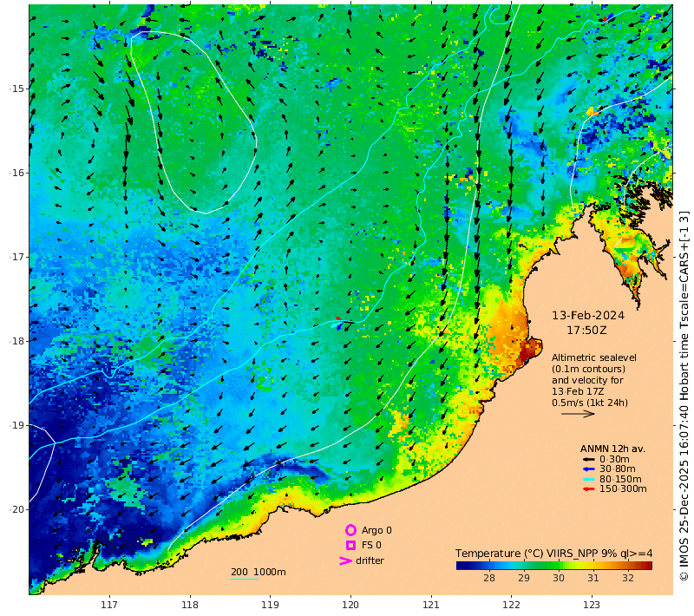Click longitude axis label 117
The image size is (694, 616).
(109, 605)
